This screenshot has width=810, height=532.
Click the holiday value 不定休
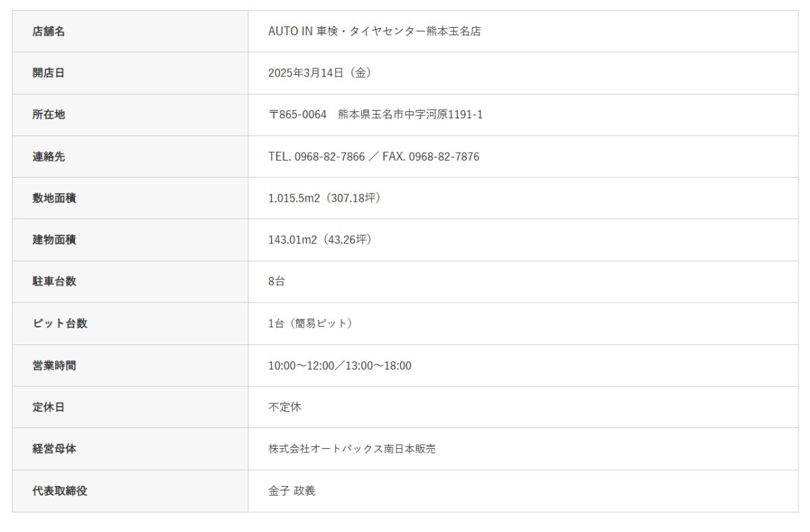(284, 407)
